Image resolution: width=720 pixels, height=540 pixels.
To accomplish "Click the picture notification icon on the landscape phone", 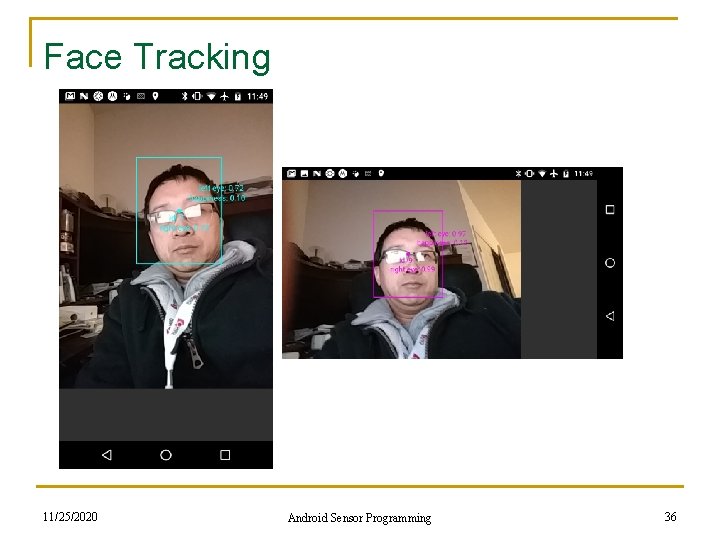I will [304, 173].
